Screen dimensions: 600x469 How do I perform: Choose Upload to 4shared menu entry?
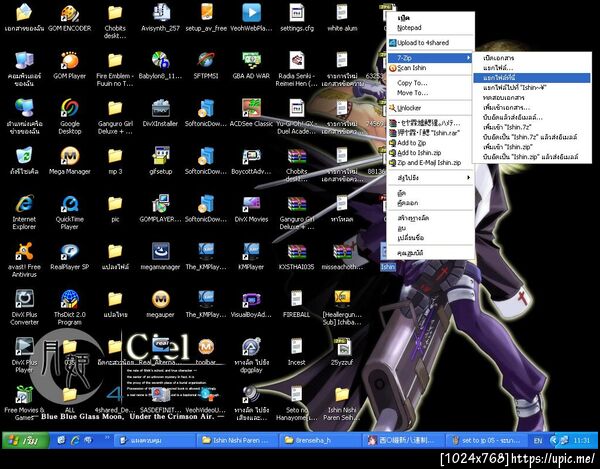tap(430, 43)
